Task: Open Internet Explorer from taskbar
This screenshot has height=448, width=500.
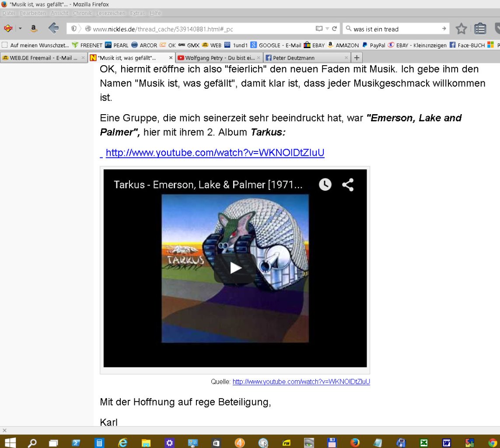Action: click(x=122, y=443)
